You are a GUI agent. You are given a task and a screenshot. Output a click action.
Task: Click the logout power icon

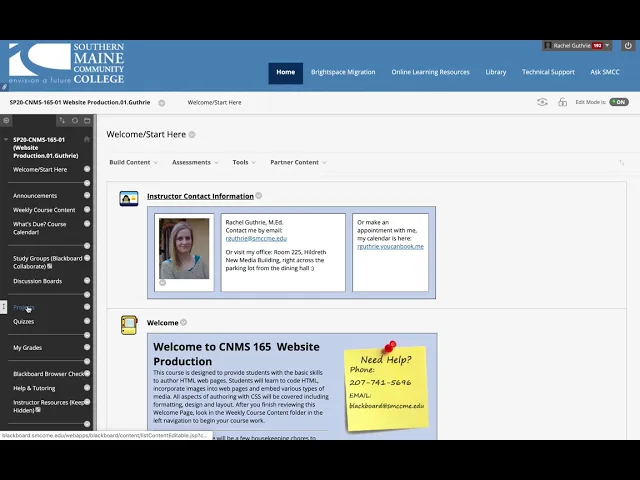[628, 46]
